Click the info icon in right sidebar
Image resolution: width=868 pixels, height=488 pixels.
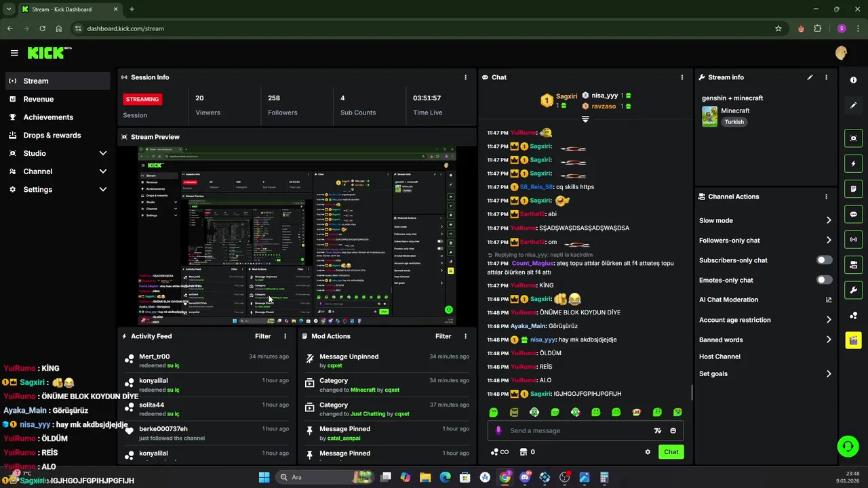(x=853, y=80)
